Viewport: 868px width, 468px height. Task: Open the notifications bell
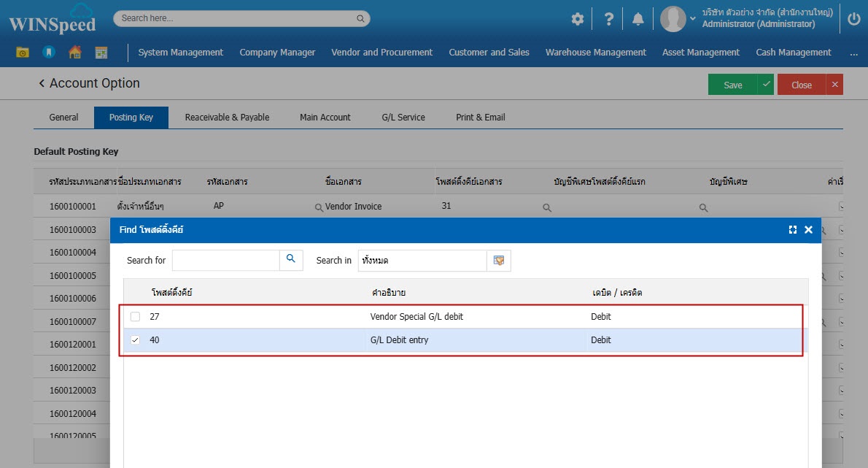638,19
